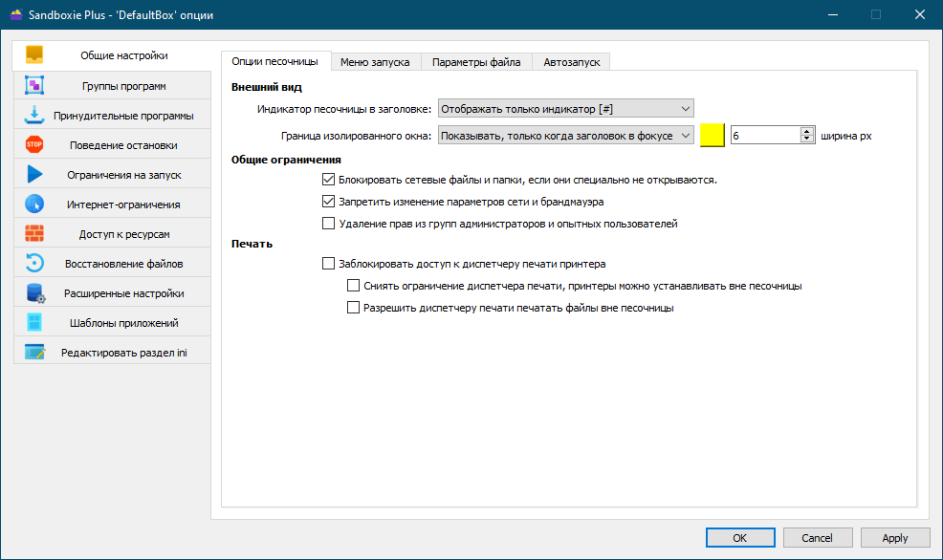Increase border width with up arrow

pyautogui.click(x=807, y=131)
